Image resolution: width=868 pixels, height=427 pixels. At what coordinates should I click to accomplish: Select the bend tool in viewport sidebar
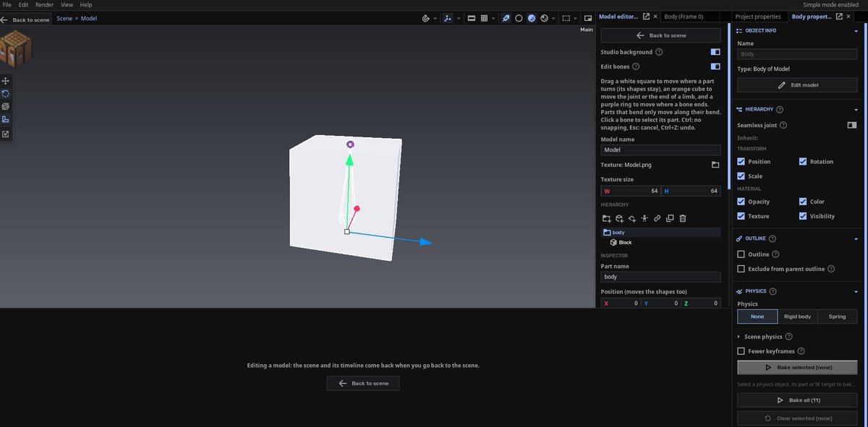6,119
